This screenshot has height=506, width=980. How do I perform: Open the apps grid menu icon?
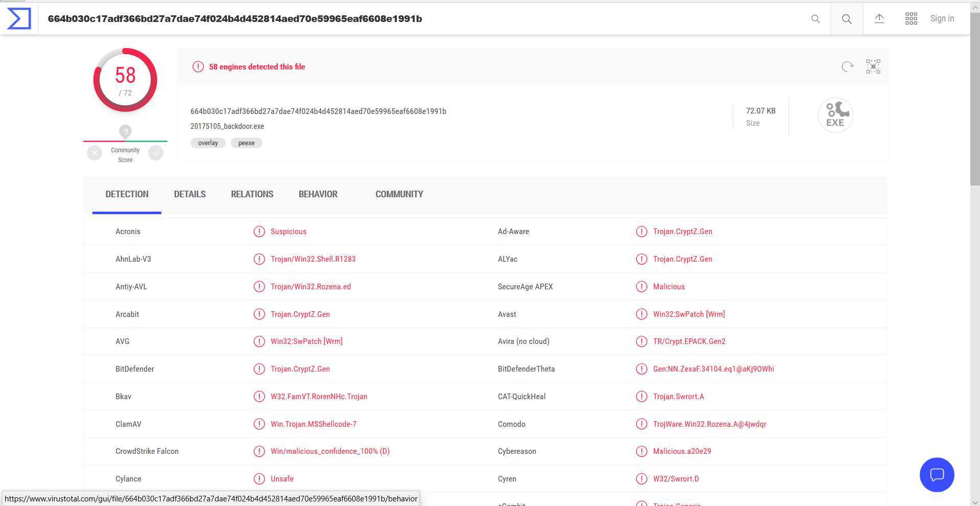pyautogui.click(x=911, y=19)
